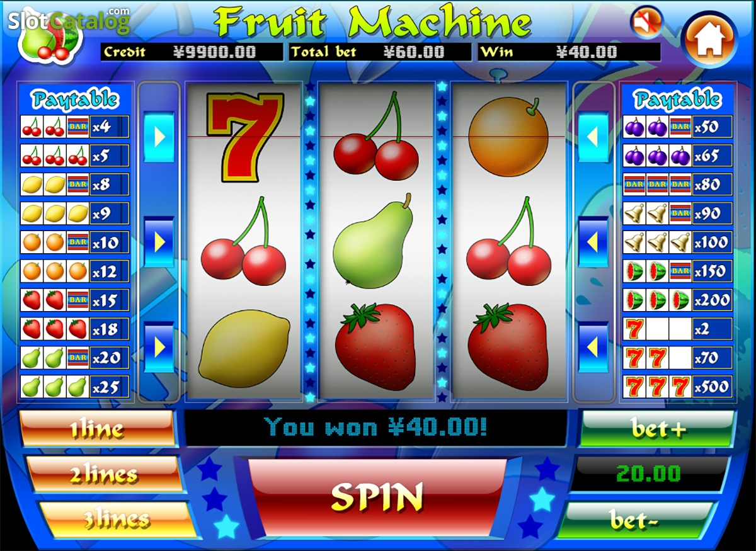Image resolution: width=756 pixels, height=551 pixels.
Task: Select the bottom left yellow arrow
Action: click(159, 346)
